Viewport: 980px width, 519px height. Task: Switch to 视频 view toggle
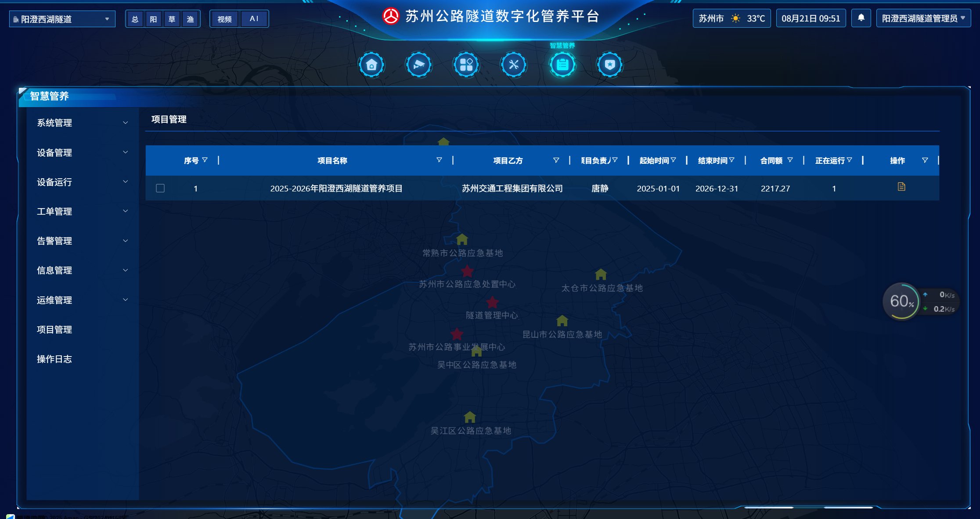[225, 19]
